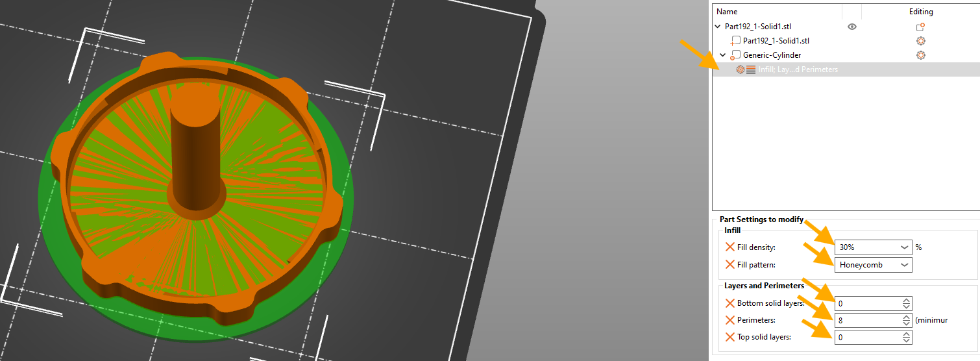
Task: Remove the Fill density override via red X
Action: coord(730,247)
